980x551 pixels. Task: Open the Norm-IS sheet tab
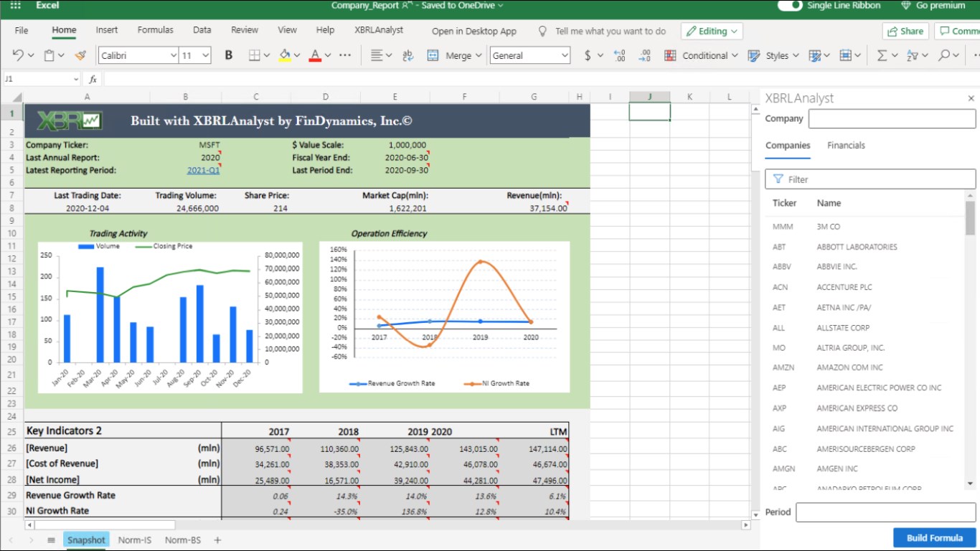coord(135,540)
